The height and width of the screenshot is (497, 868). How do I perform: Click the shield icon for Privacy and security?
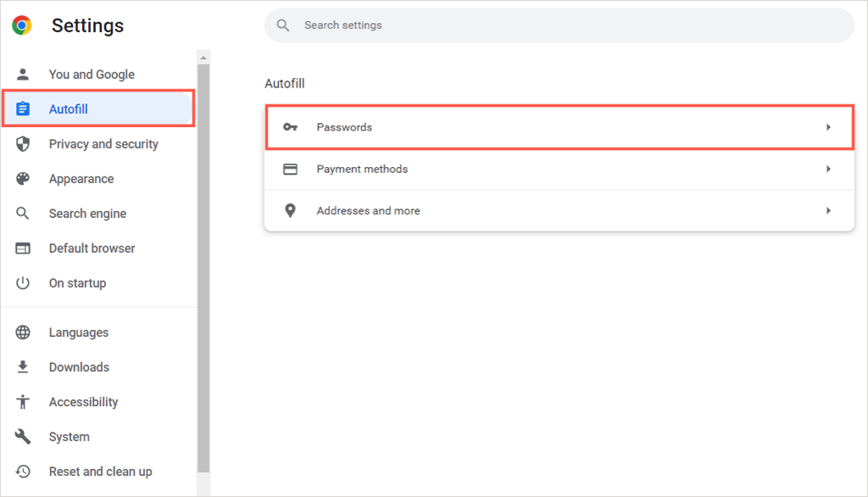click(23, 144)
